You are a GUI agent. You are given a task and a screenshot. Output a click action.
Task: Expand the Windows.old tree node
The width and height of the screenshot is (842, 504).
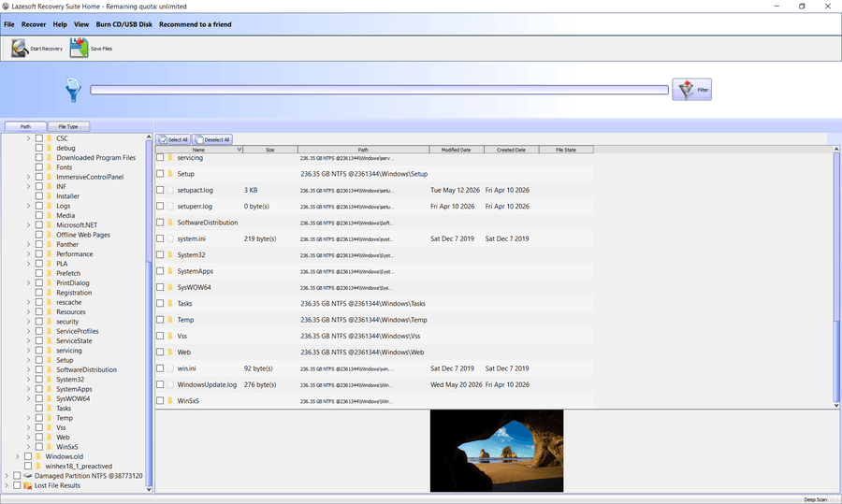17,456
